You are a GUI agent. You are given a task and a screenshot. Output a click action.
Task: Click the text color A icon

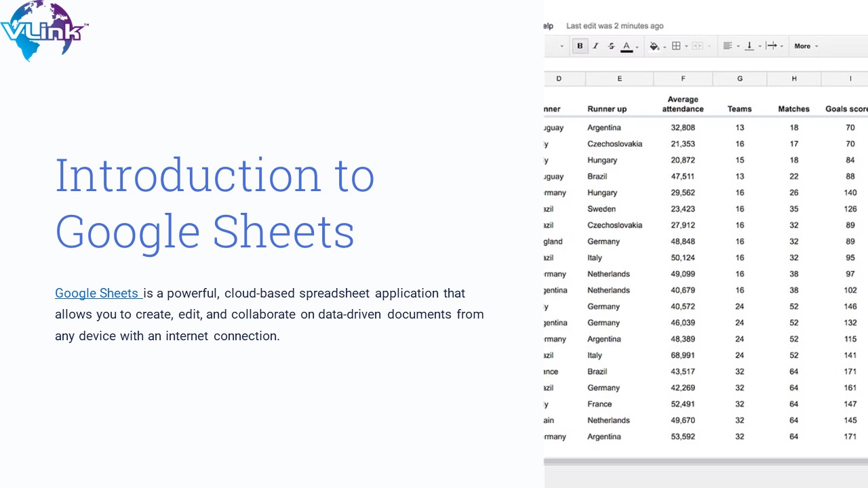[x=627, y=46]
